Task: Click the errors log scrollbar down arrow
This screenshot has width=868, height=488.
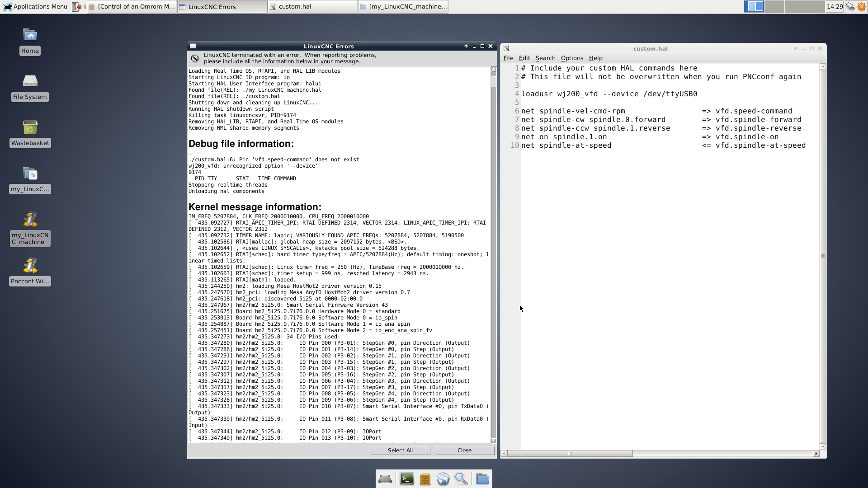Action: point(493,441)
